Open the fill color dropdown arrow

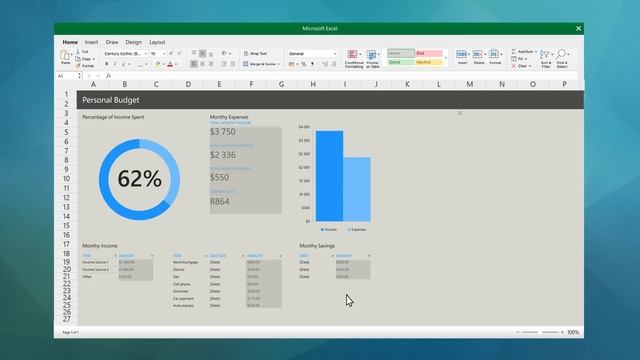coord(163,64)
